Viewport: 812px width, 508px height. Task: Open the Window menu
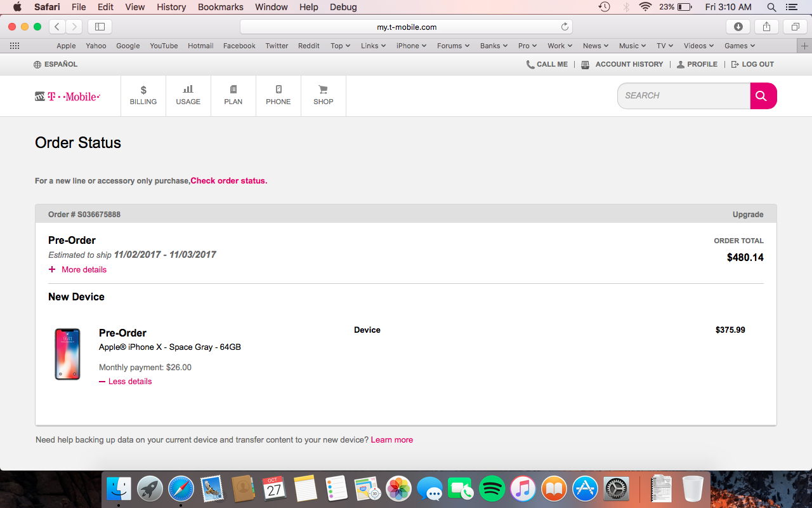[272, 7]
